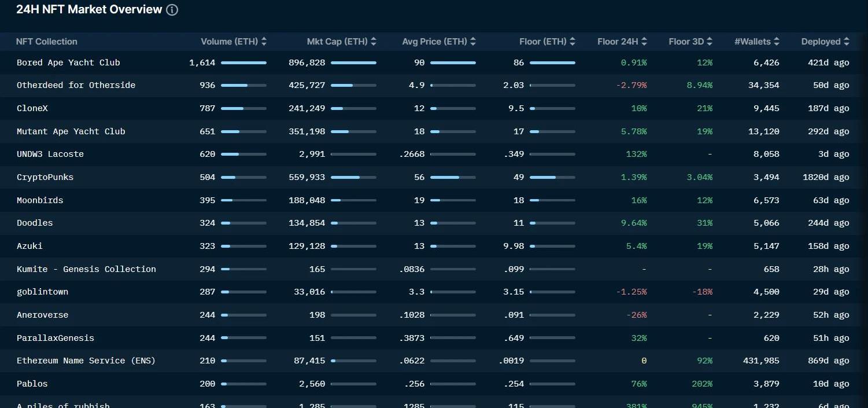Image resolution: width=868 pixels, height=408 pixels.
Task: Click the .0019 floor price value
Action: pyautogui.click(x=511, y=361)
